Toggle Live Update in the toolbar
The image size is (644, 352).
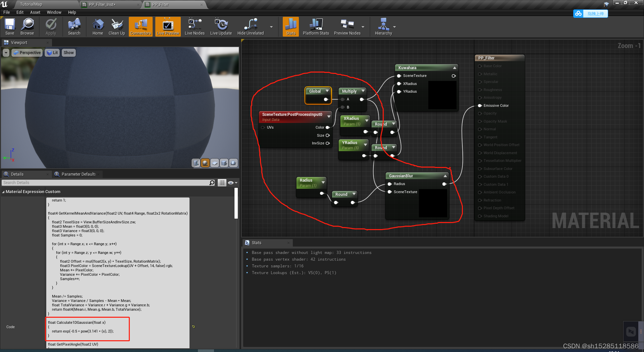221,27
